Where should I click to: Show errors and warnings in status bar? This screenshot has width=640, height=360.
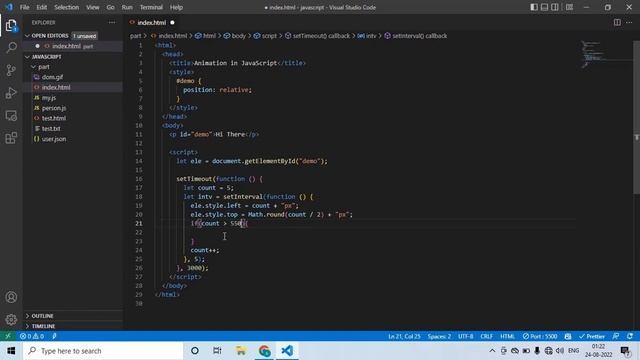coord(32,336)
